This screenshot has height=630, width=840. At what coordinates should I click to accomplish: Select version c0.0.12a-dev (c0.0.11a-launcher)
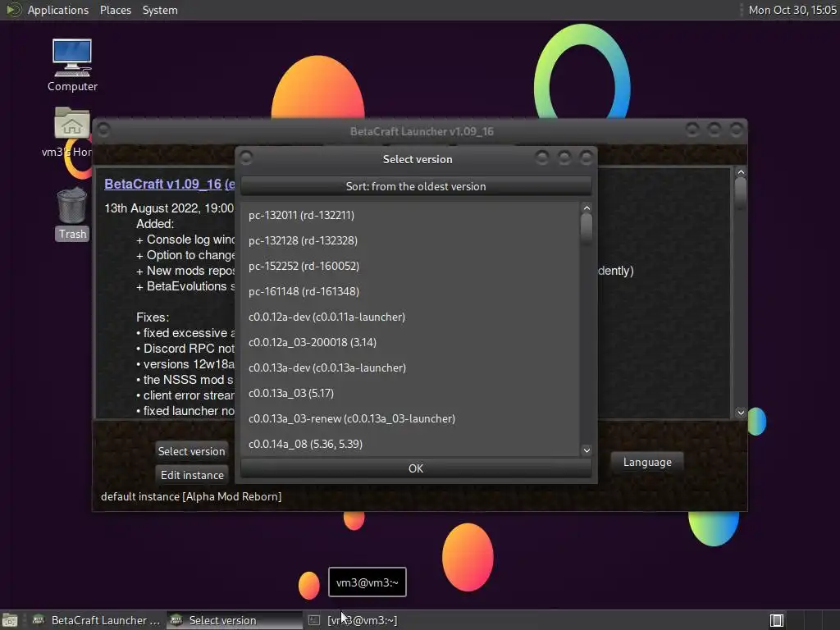tap(410, 317)
